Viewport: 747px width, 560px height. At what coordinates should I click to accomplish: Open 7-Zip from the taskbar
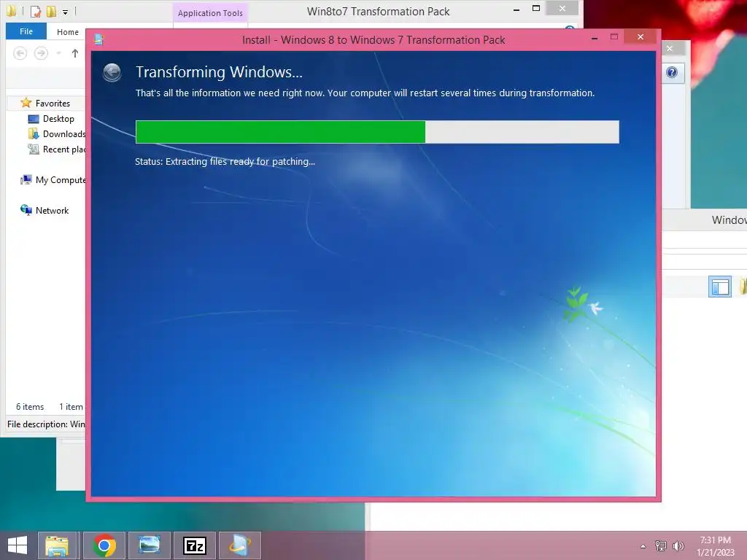coord(194,545)
